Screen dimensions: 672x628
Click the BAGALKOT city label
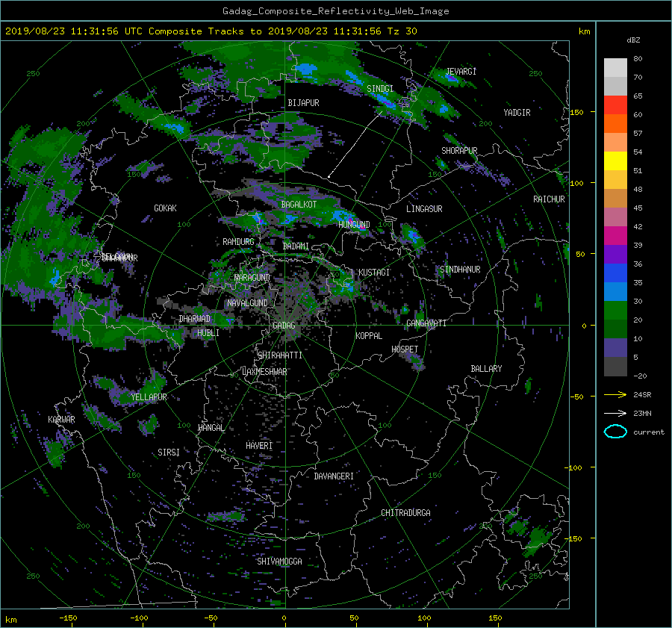coord(299,205)
